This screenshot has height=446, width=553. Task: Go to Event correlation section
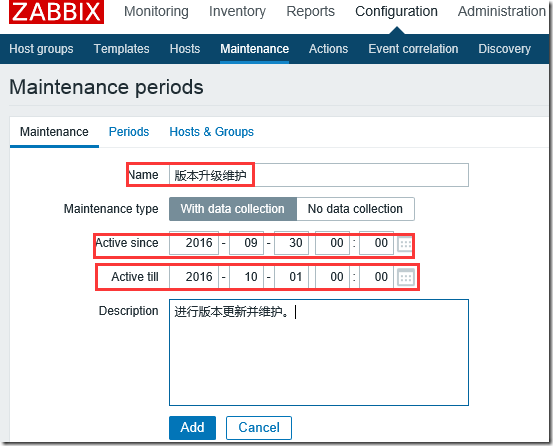(413, 49)
